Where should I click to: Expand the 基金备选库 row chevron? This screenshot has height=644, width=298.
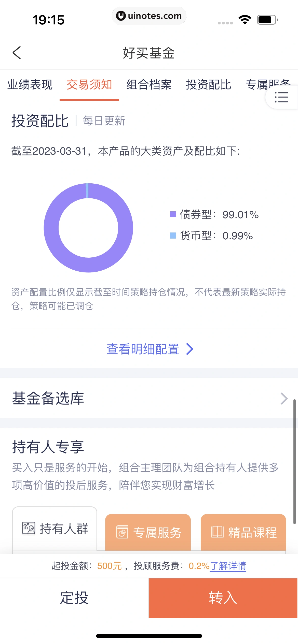click(x=284, y=398)
